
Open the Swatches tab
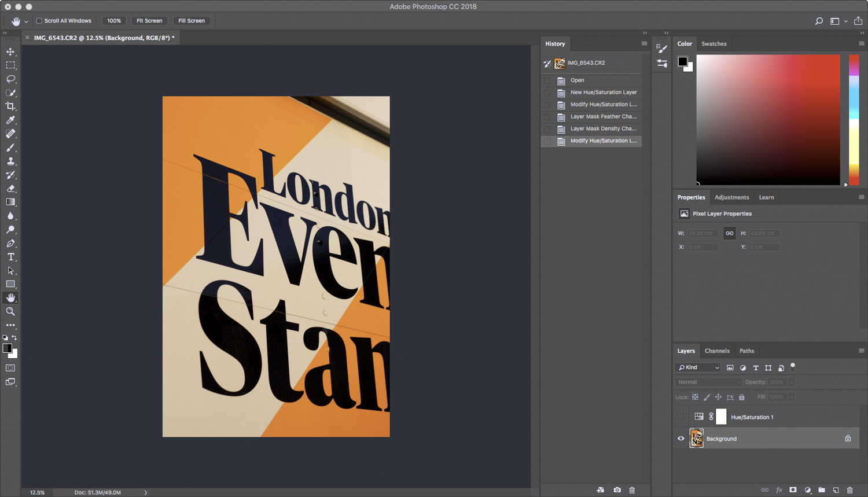(x=713, y=43)
